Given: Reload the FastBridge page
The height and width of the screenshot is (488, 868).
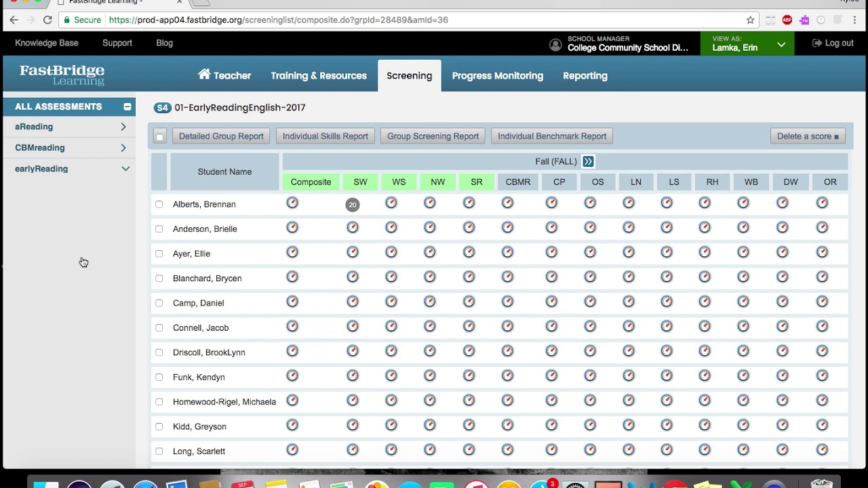Looking at the screenshot, I should (x=47, y=20).
